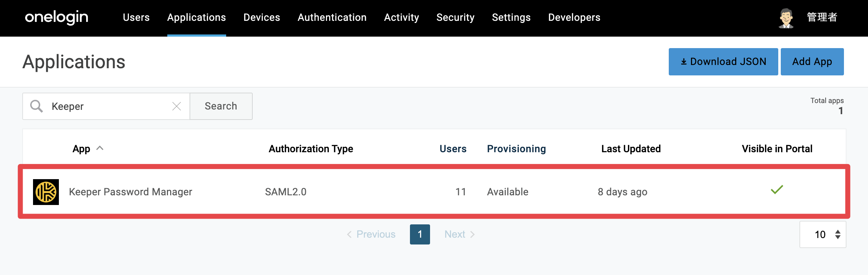The height and width of the screenshot is (275, 868).
Task: Click the OneLogin logo
Action: 57,17
